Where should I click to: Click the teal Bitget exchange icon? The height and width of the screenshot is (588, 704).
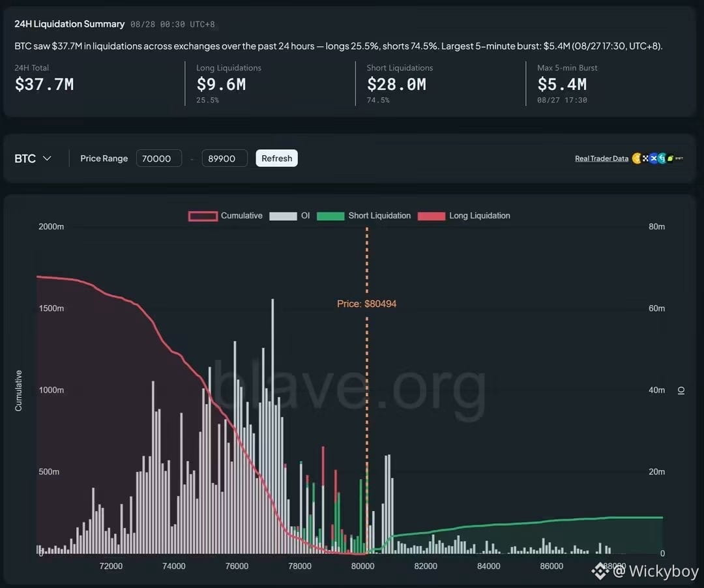tap(662, 158)
